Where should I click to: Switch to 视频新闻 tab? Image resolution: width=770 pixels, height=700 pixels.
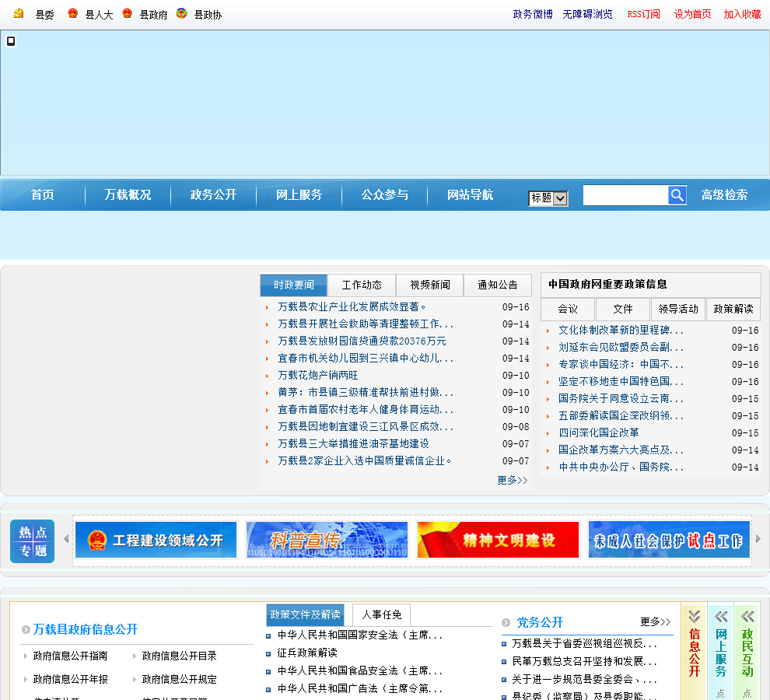(x=430, y=285)
